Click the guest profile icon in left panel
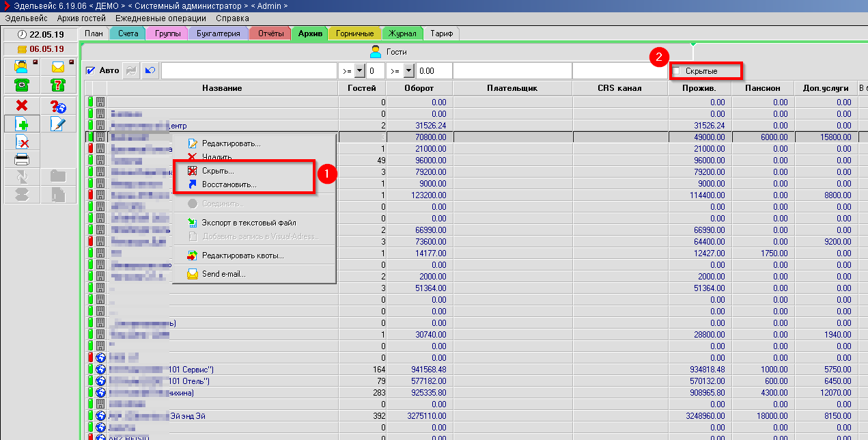Screen dimensions: 868x440 [x=21, y=67]
